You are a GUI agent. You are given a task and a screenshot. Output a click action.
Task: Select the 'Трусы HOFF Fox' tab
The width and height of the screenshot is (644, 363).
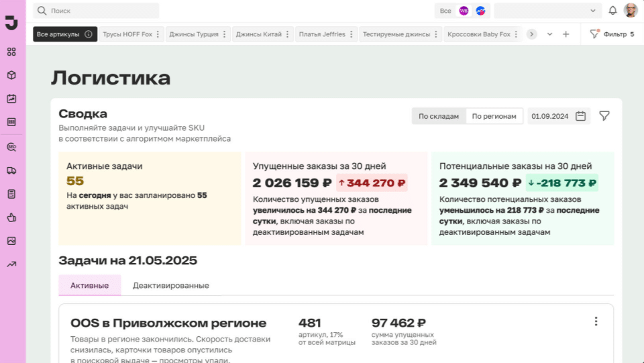131,34
